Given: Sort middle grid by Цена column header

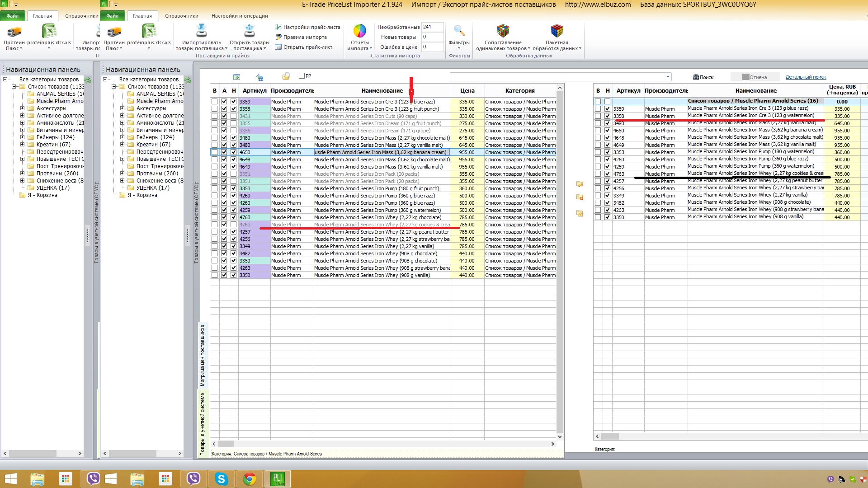Looking at the screenshot, I should tap(467, 91).
